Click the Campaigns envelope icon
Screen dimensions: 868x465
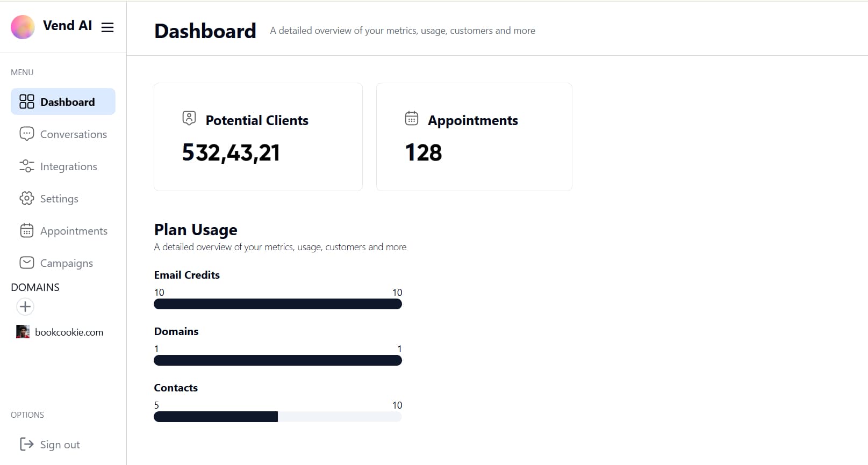[x=26, y=263]
